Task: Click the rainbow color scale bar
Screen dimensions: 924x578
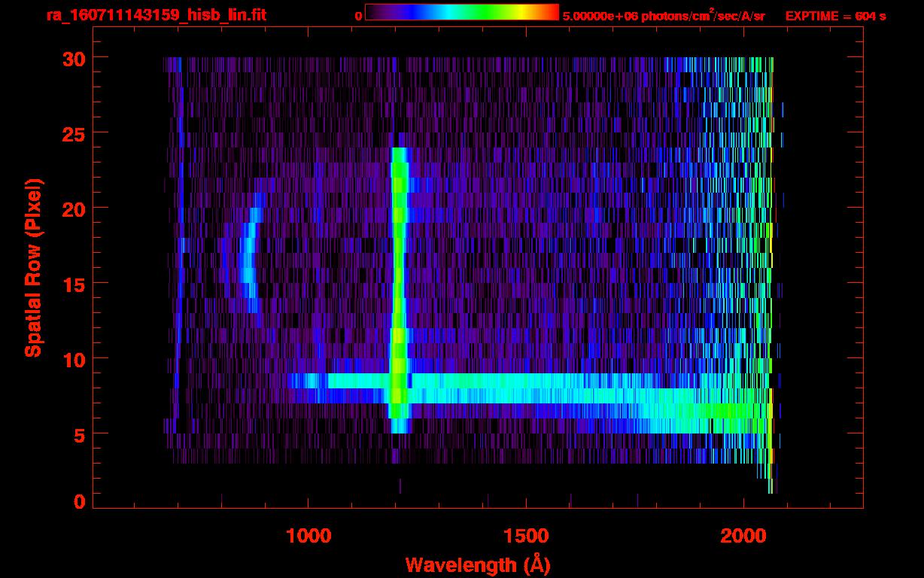Action: coord(461,12)
